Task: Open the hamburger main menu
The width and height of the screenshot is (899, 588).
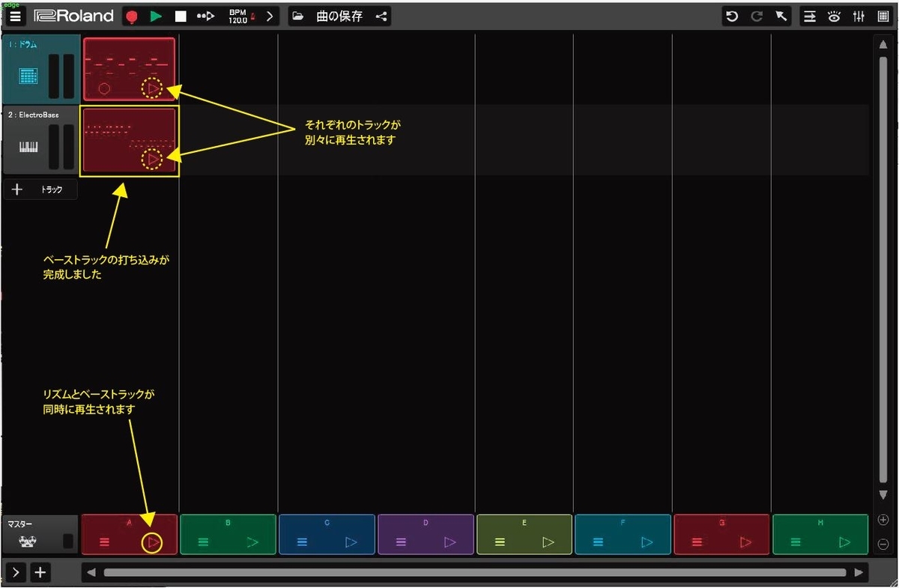Action: 16,16
